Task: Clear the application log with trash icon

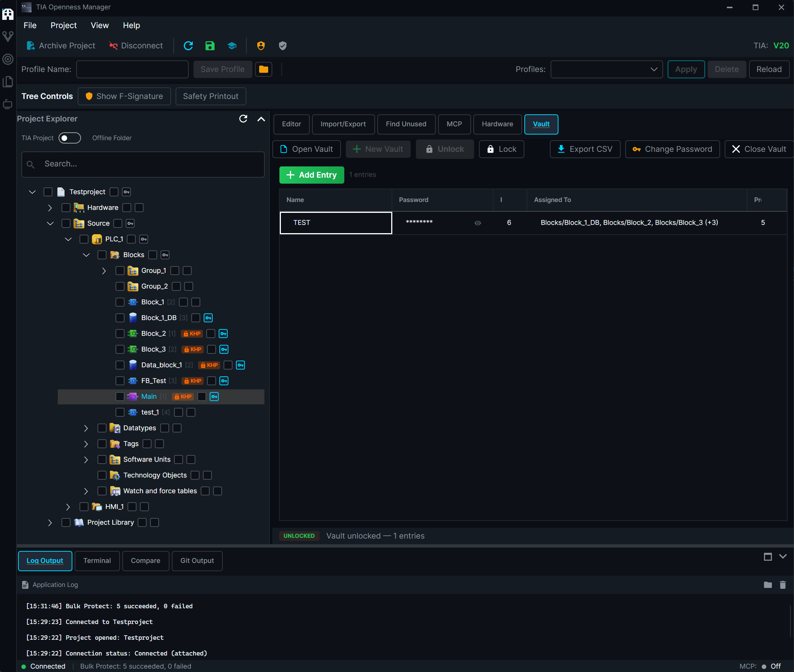Action: (x=783, y=585)
